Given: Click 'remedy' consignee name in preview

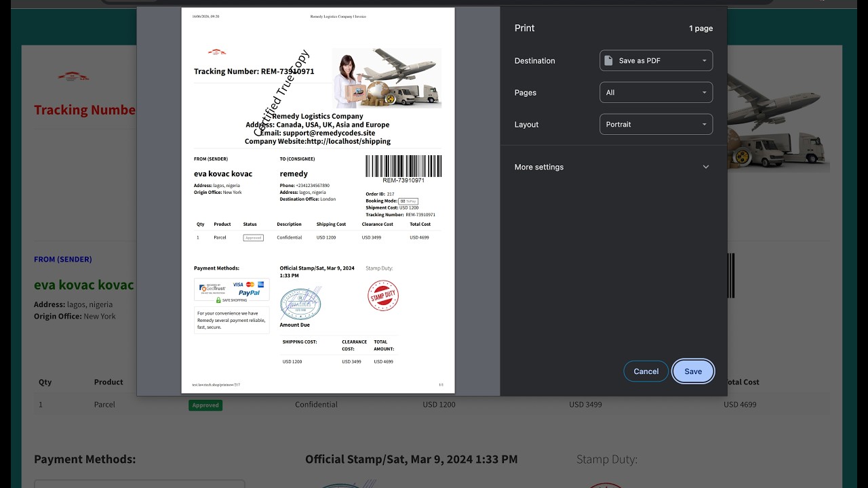Looking at the screenshot, I should 294,174.
